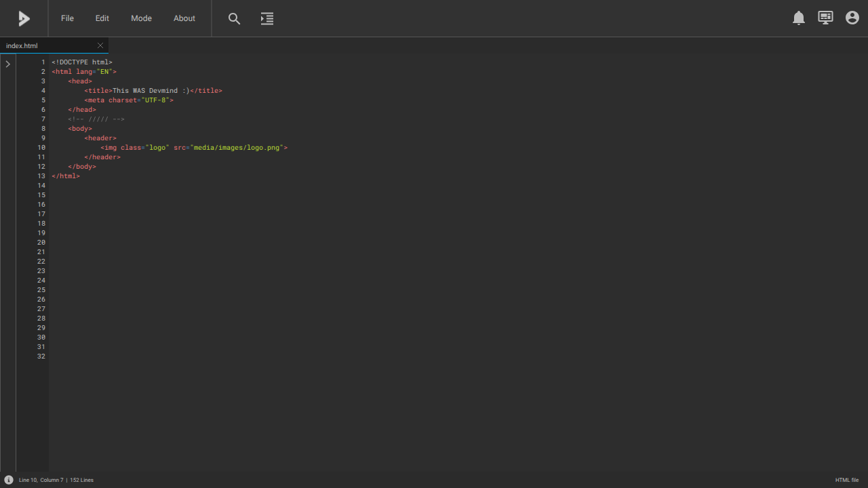Open the About menu
Viewport: 868px width, 488px height.
coord(184,18)
